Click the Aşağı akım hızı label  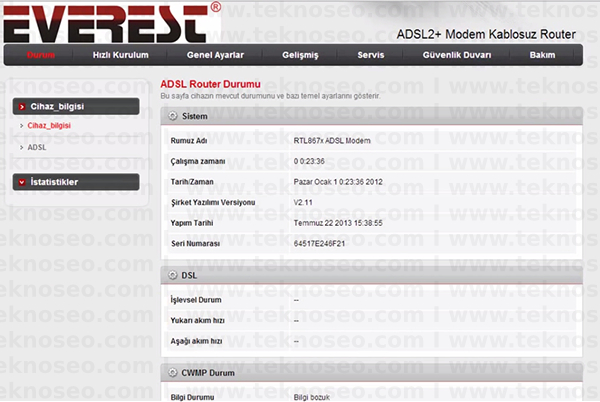196,341
